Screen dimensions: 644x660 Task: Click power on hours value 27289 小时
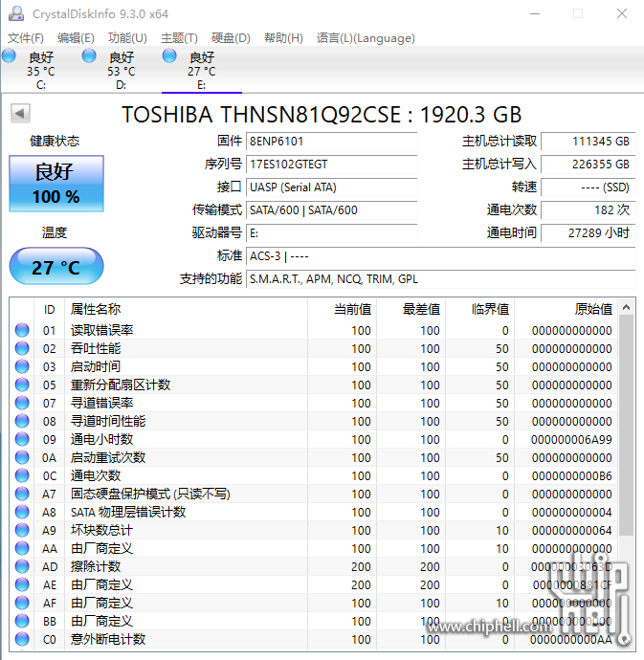588,233
